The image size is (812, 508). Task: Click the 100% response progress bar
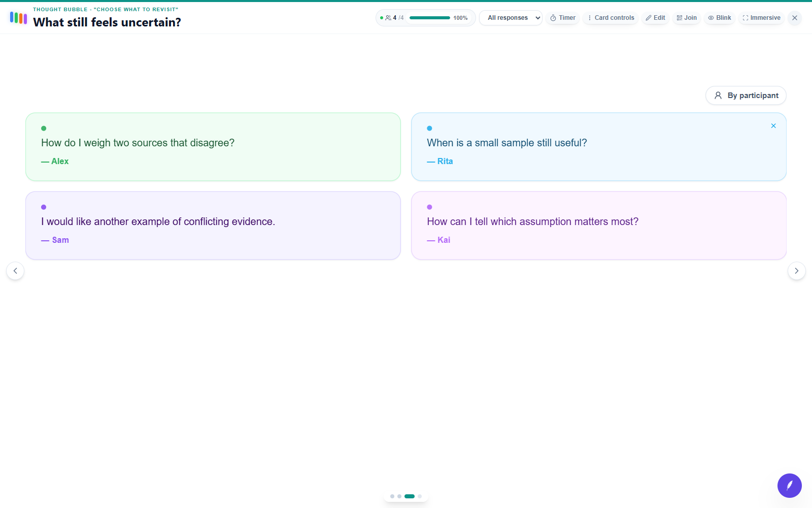click(x=430, y=18)
